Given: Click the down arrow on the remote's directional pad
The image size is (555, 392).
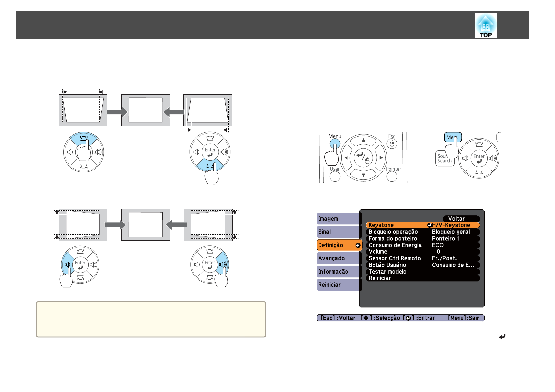Looking at the screenshot, I should pyautogui.click(x=364, y=175).
